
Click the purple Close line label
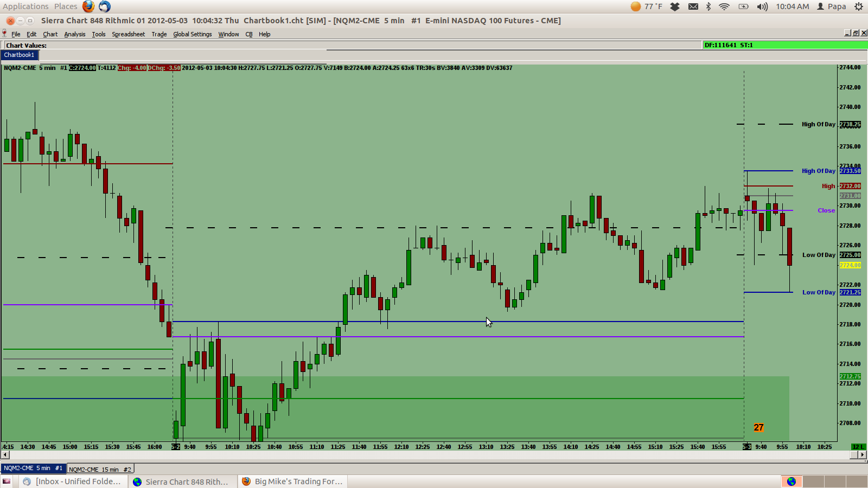[x=826, y=210]
